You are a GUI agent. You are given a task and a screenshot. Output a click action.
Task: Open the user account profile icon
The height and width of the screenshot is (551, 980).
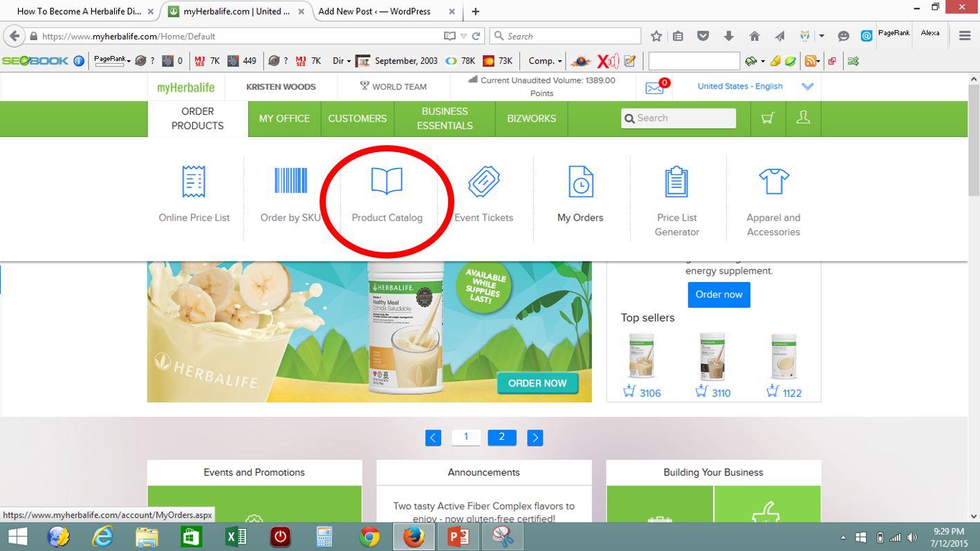tap(803, 118)
